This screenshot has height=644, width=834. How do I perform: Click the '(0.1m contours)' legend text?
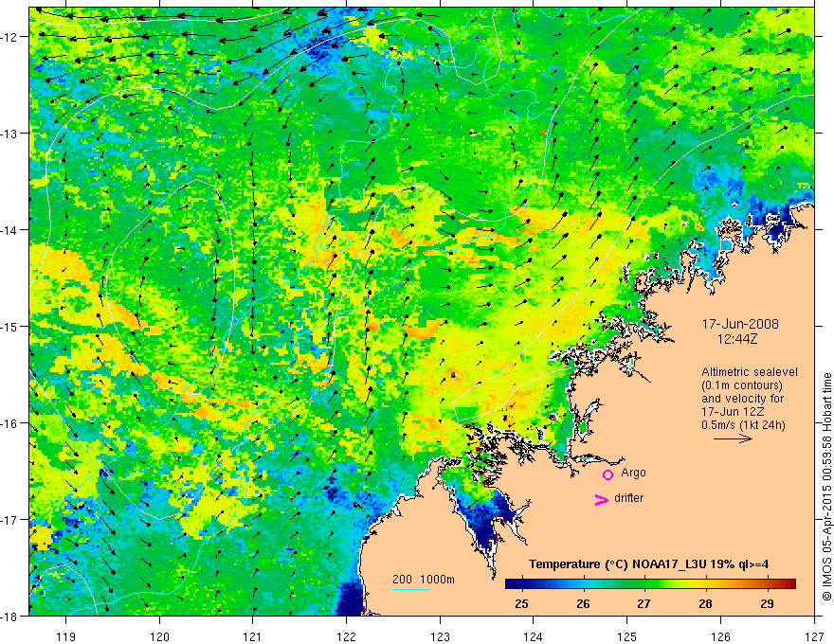click(742, 385)
